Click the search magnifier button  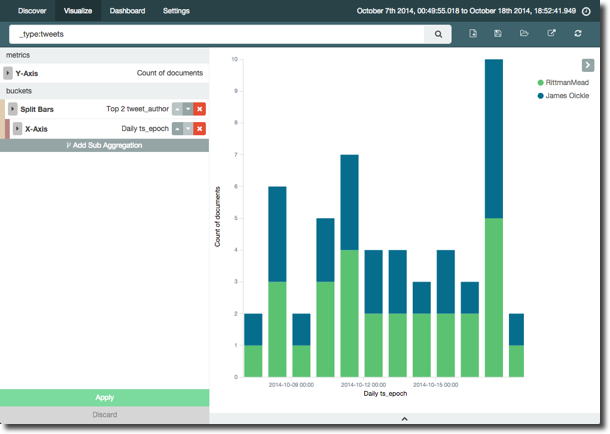click(438, 34)
